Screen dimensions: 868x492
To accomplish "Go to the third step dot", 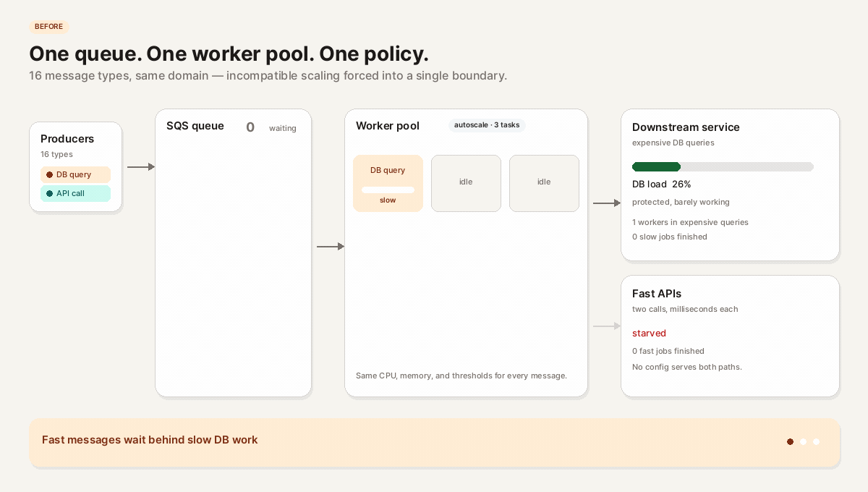I will [x=816, y=441].
